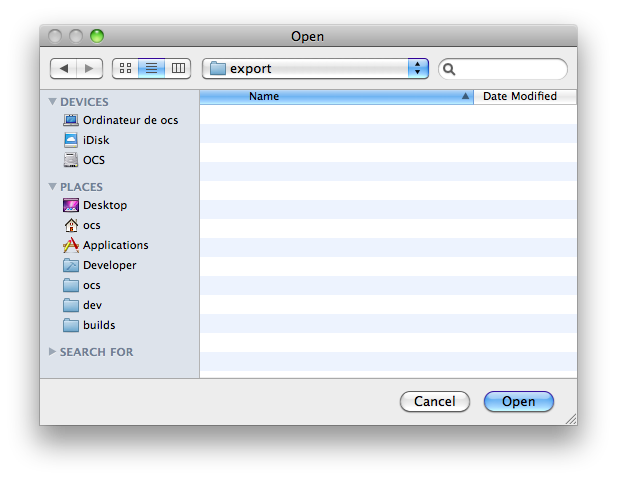
Task: Sort by Date Modified column header
Action: pos(520,97)
